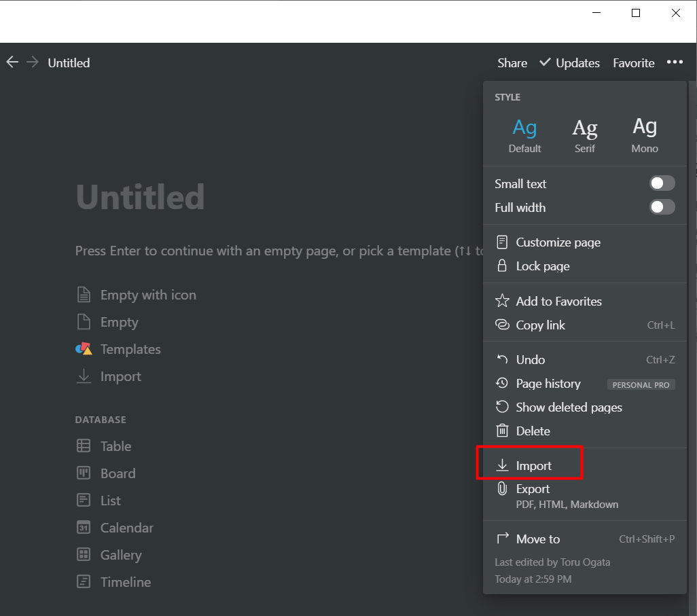Click the Updates checkmark icon
This screenshot has width=697, height=616.
(545, 62)
